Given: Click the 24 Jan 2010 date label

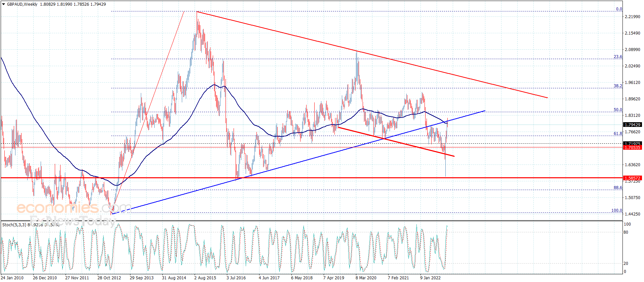Looking at the screenshot, I should point(12,278).
